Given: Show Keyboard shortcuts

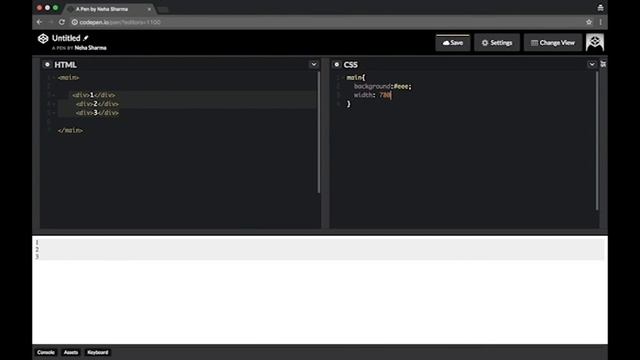Looking at the screenshot, I should (98, 352).
